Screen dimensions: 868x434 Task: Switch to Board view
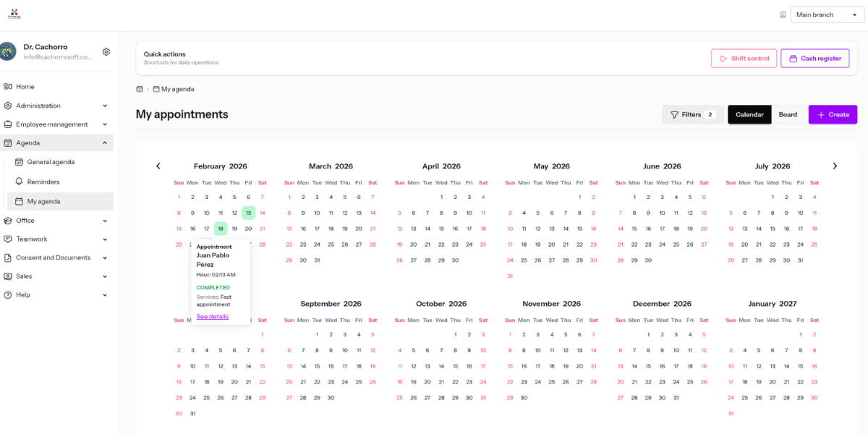click(x=788, y=114)
